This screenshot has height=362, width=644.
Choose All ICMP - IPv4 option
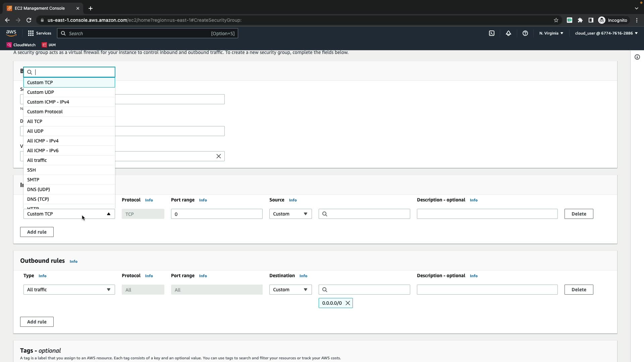click(43, 141)
